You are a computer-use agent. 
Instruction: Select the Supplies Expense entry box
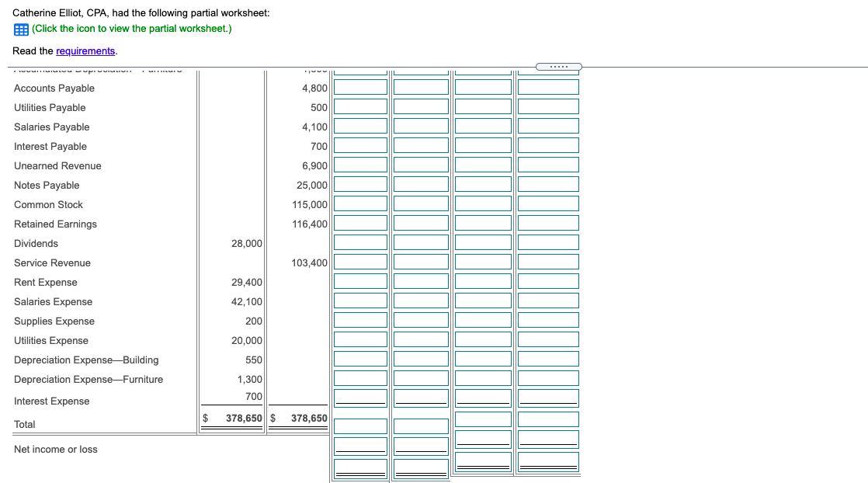tap(360, 319)
